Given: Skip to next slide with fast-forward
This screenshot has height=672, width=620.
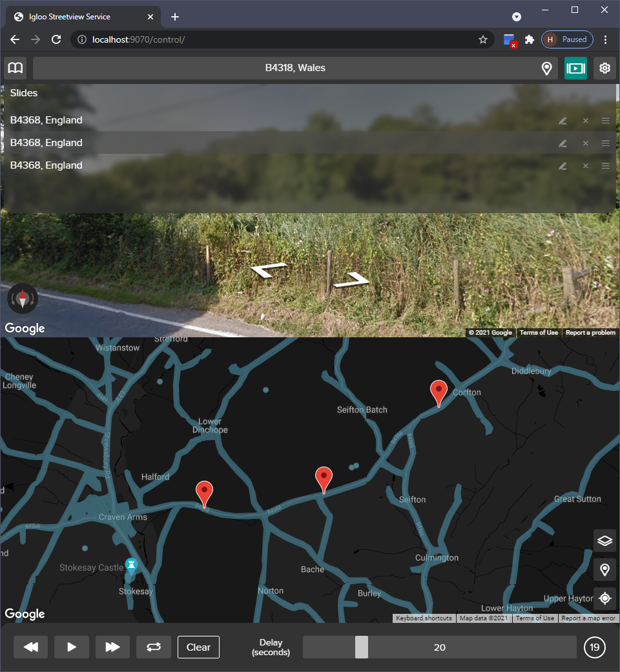Looking at the screenshot, I should pos(112,647).
